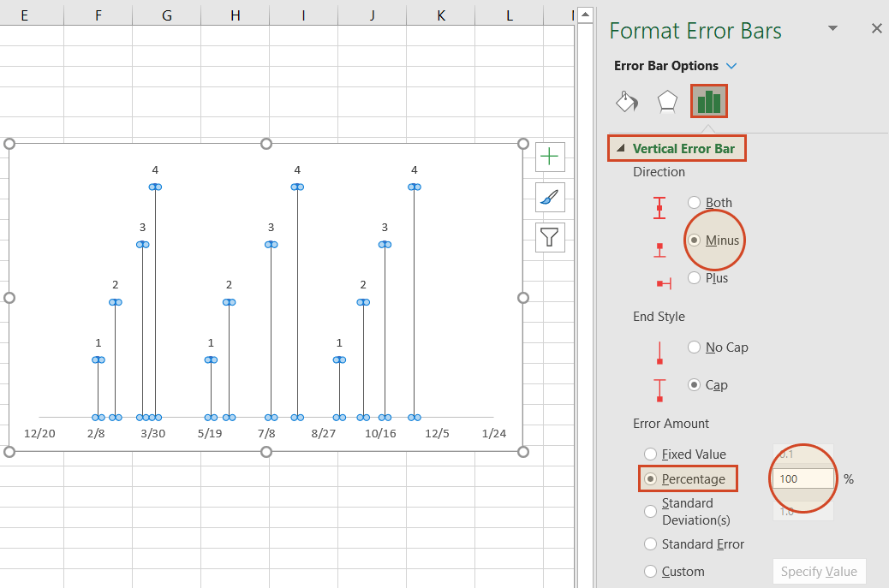889x588 pixels.
Task: Open the Error Bar Options dropdown chevron
Action: click(x=731, y=65)
